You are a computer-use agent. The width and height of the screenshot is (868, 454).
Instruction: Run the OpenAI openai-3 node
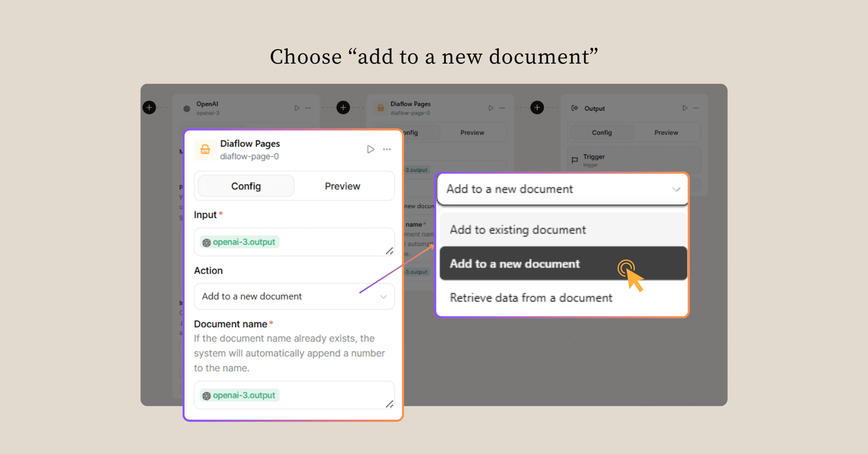tap(297, 108)
